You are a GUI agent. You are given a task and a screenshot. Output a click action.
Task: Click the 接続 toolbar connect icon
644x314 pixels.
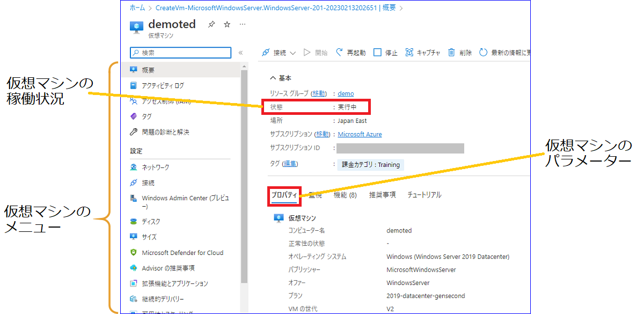[265, 53]
